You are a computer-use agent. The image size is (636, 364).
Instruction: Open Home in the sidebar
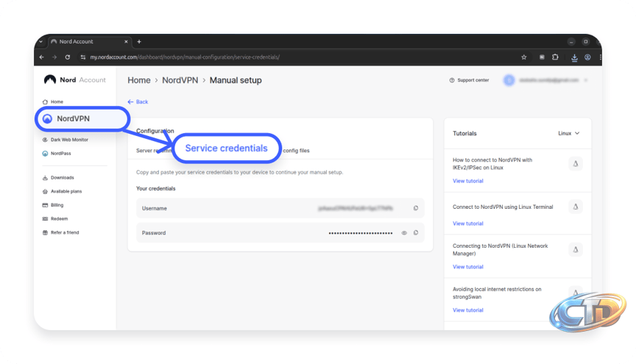(53, 101)
